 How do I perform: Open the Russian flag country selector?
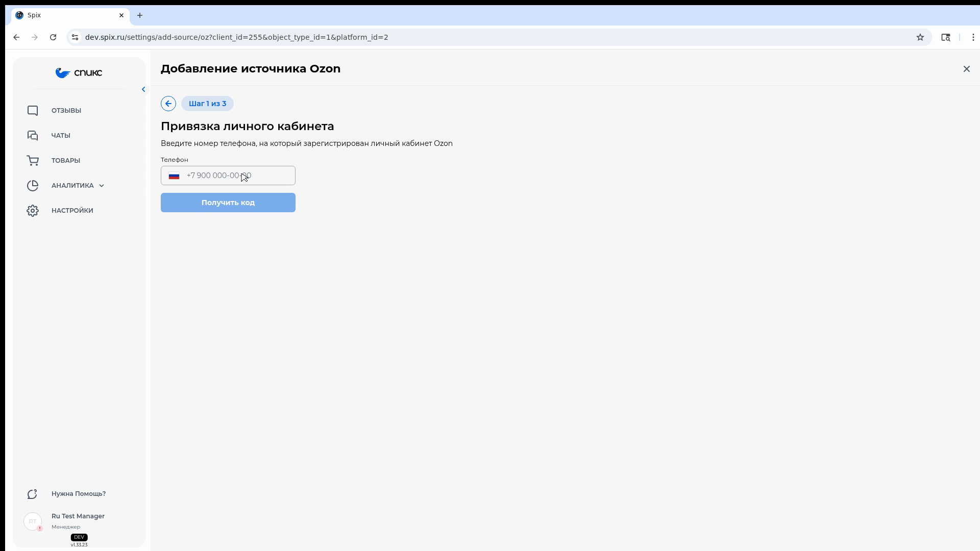(x=174, y=176)
